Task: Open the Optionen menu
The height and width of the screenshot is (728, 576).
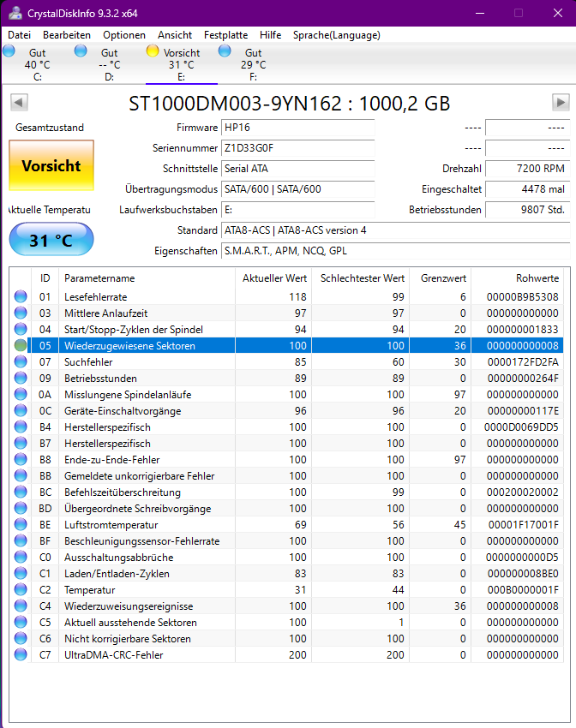Action: pos(124,35)
